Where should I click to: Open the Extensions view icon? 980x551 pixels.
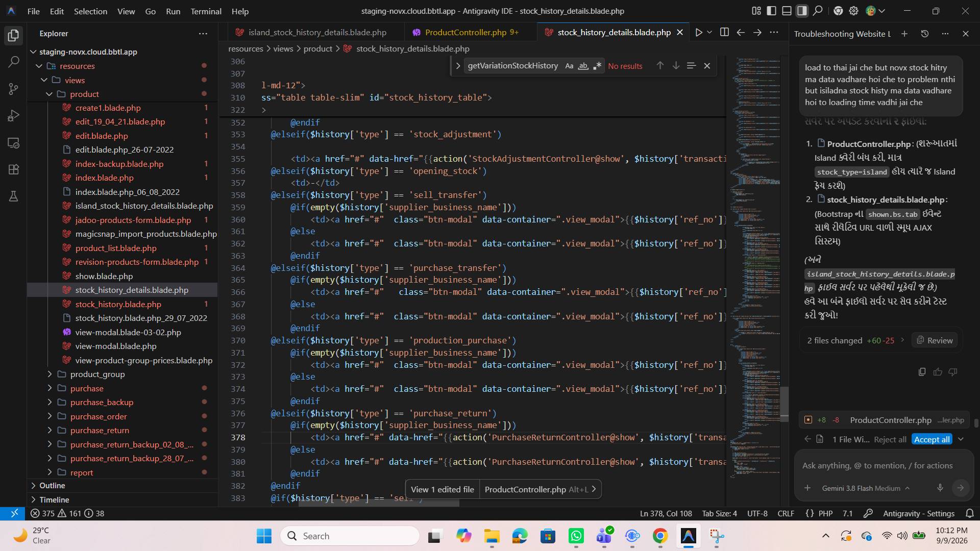[14, 169]
